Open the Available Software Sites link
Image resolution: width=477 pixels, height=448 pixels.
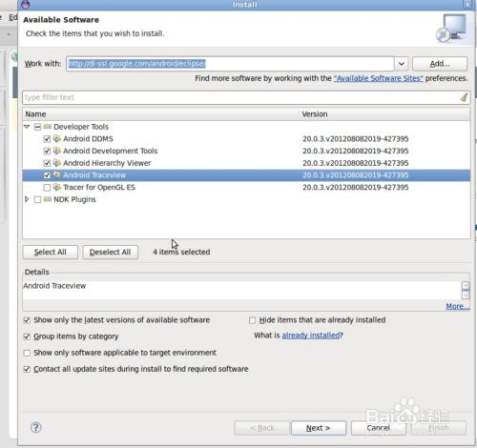378,78
